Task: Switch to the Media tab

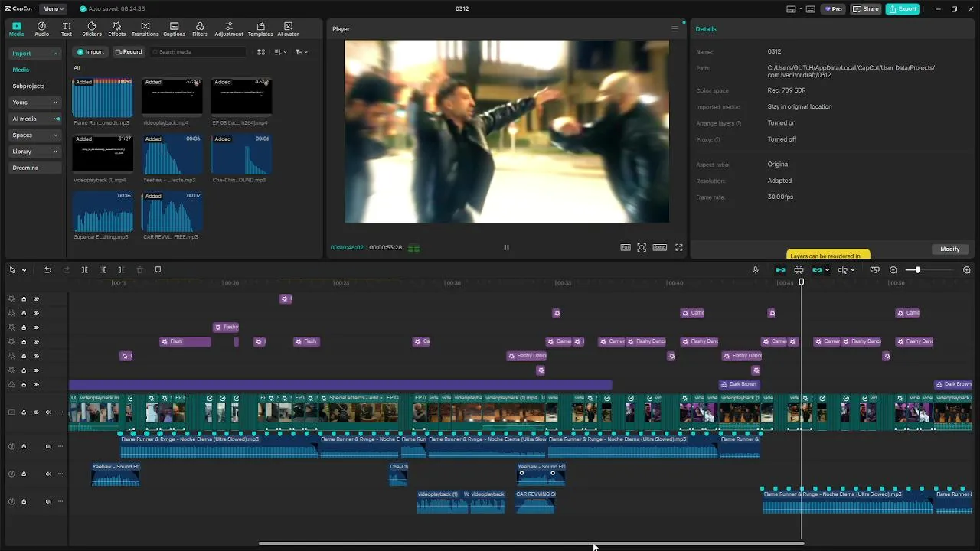Action: (x=16, y=29)
